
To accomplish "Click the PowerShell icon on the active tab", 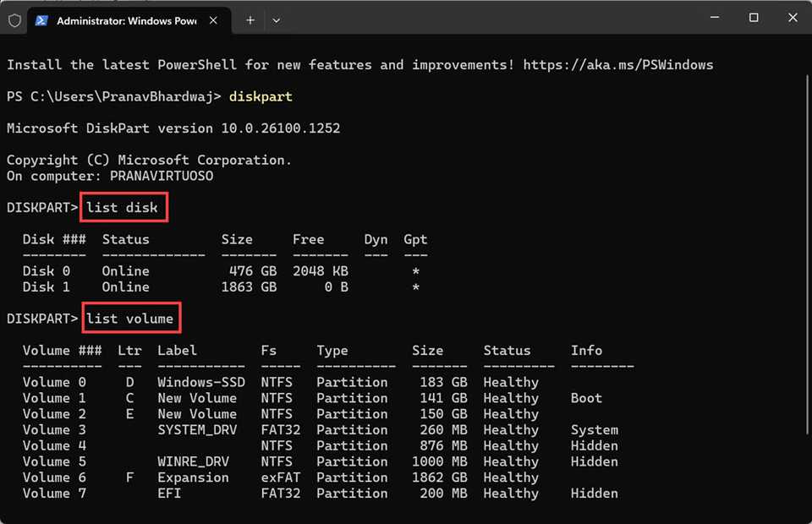I will point(40,20).
